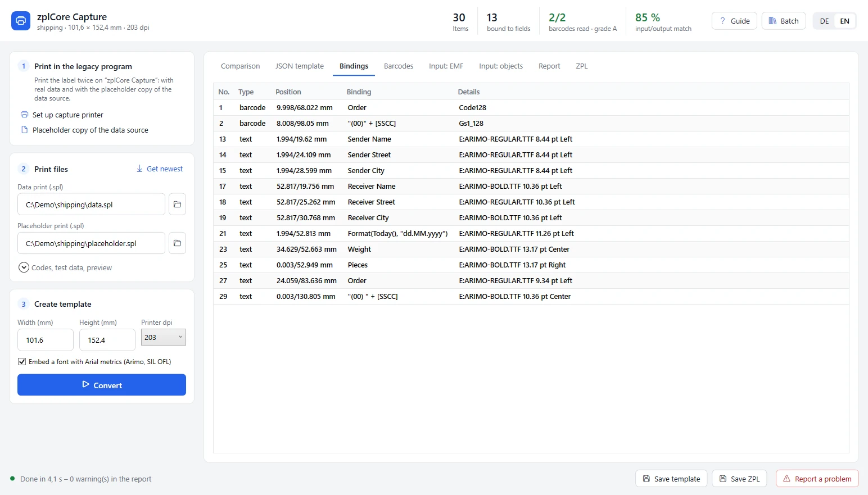
Task: Click the Details column header
Action: (469, 92)
